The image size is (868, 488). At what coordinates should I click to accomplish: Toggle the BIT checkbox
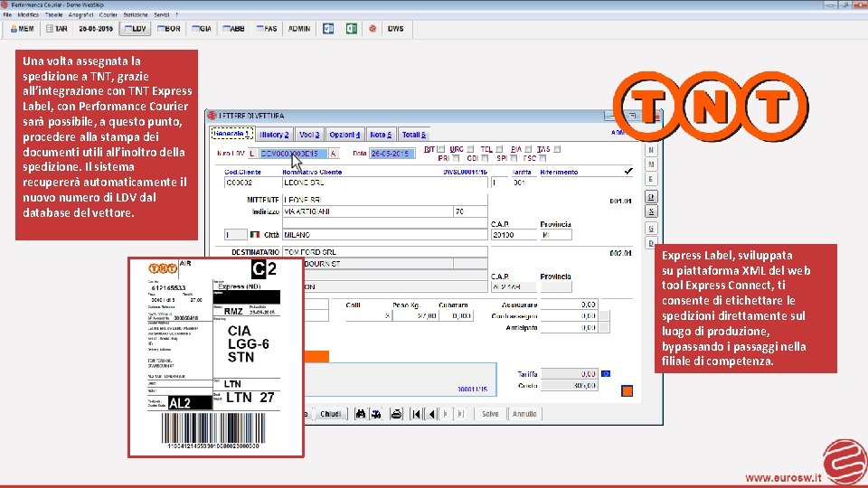pyautogui.click(x=440, y=149)
